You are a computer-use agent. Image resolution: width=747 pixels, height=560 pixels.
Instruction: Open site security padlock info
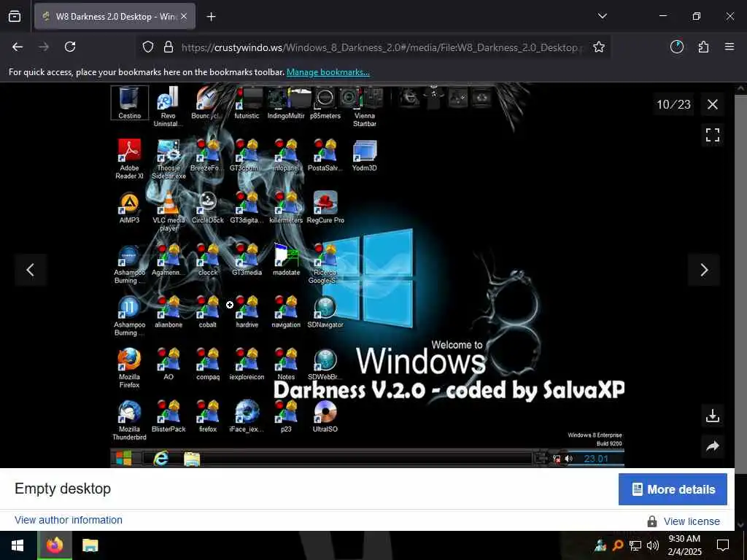tap(169, 47)
